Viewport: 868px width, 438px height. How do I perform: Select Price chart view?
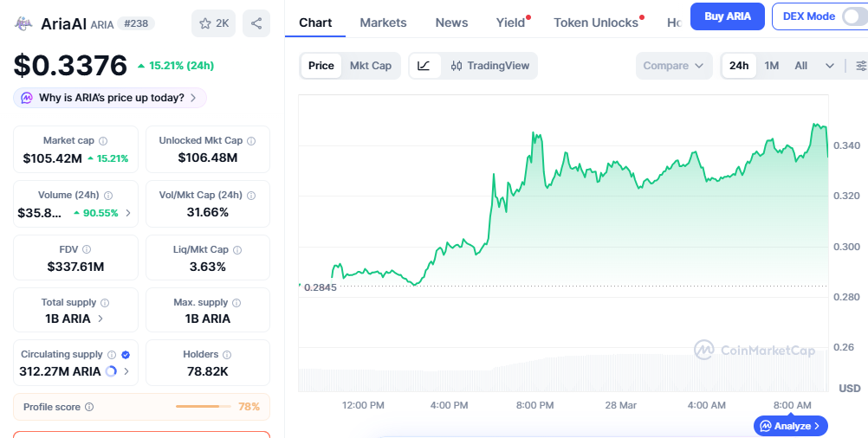point(321,66)
